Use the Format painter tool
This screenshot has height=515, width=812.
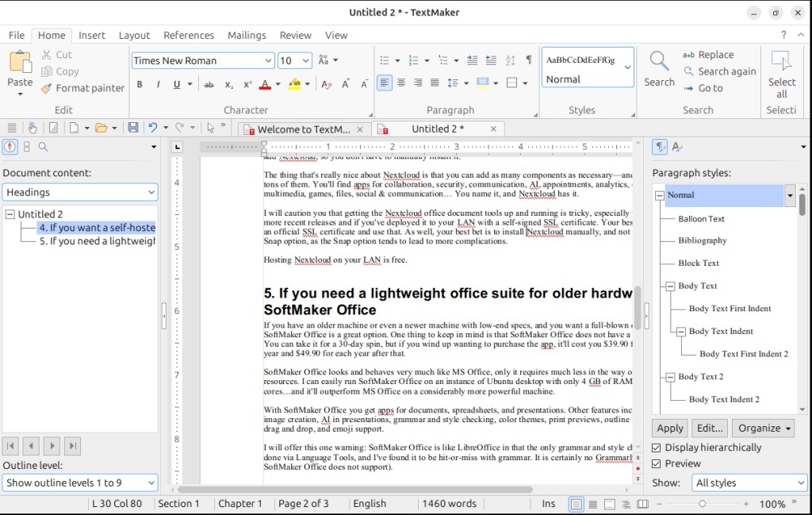(83, 88)
